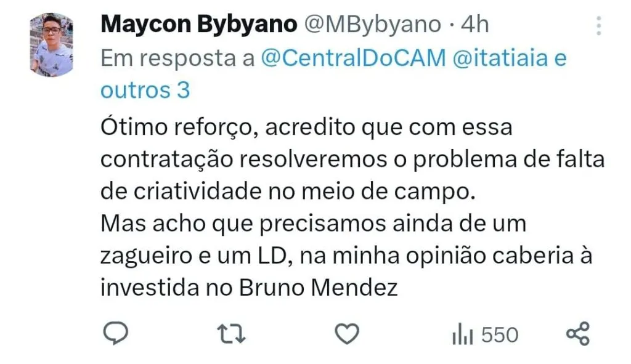Screen dimensions: 631x364
Task: Share the tweet using the share icon
Action: pyautogui.click(x=578, y=334)
